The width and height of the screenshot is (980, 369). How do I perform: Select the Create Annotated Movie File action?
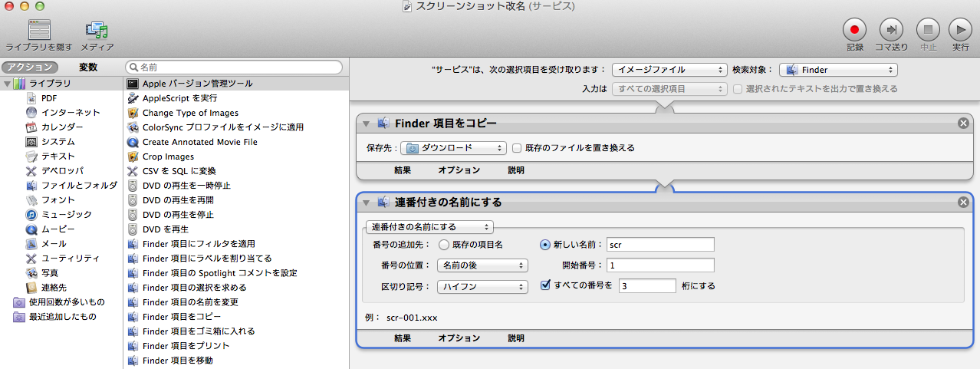200,142
